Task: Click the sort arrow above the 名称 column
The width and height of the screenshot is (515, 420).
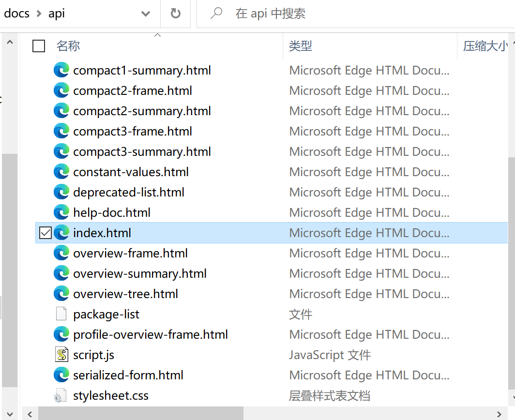Action: 158,35
